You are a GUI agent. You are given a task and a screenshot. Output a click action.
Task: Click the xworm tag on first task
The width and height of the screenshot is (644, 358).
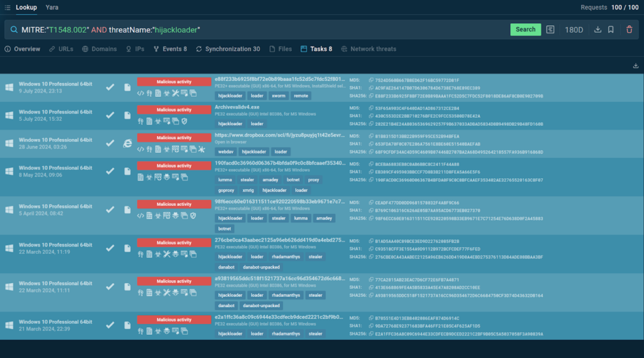click(278, 96)
